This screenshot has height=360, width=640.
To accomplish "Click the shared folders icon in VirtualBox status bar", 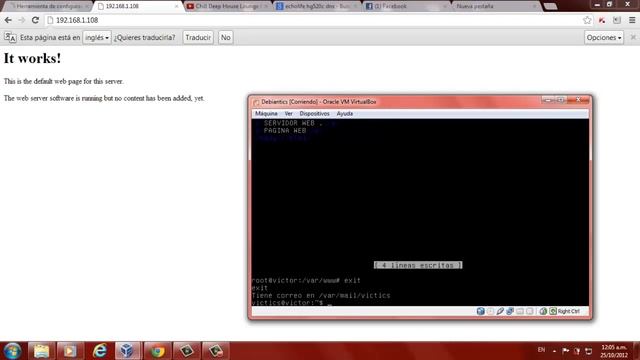I will pyautogui.click(x=520, y=311).
